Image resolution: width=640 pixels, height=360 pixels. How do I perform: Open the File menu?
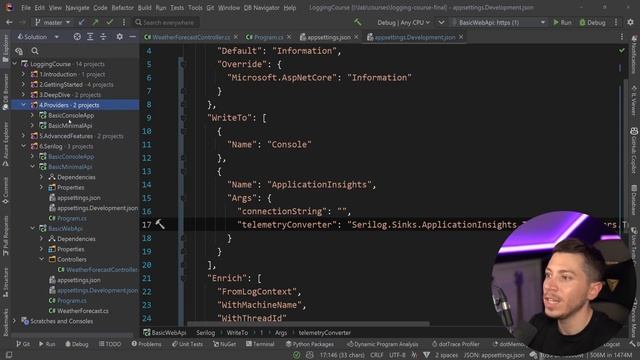[x=26, y=8]
